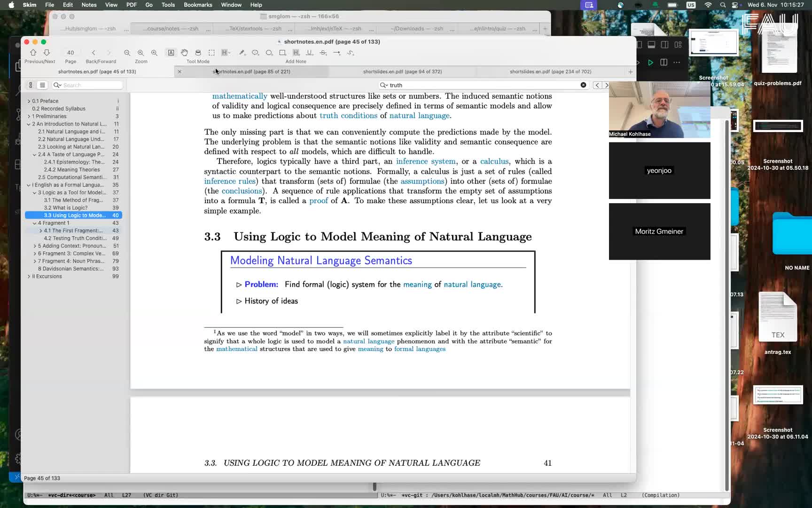The width and height of the screenshot is (812, 508).
Task: Add a Strikethrough note
Action: (323, 53)
